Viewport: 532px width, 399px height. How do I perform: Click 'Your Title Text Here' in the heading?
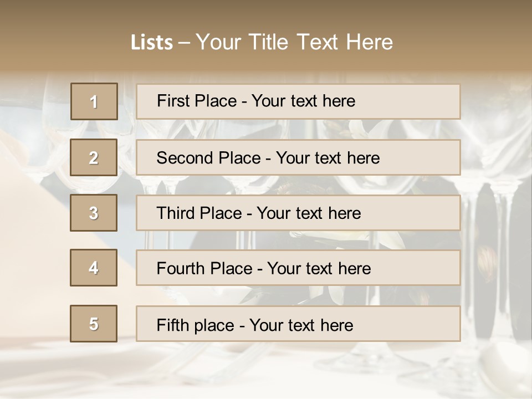click(x=294, y=43)
